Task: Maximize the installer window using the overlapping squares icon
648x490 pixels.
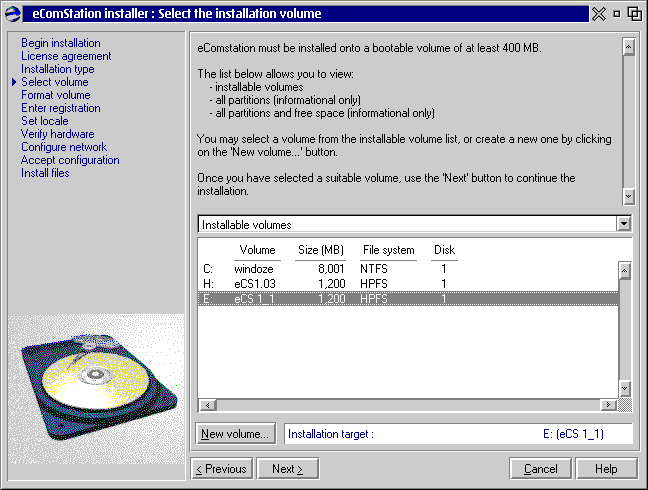Action: click(x=635, y=14)
